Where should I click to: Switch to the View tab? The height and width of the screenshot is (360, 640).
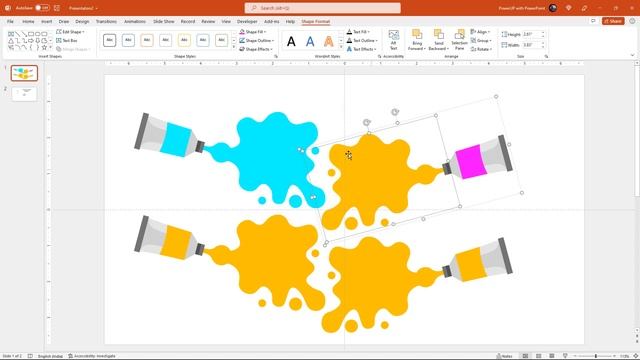pyautogui.click(x=226, y=21)
